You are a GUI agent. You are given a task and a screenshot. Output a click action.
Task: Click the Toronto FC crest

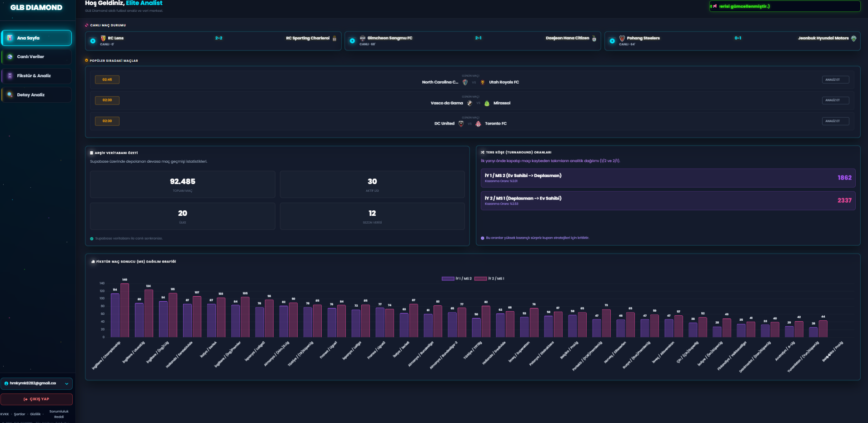point(478,124)
